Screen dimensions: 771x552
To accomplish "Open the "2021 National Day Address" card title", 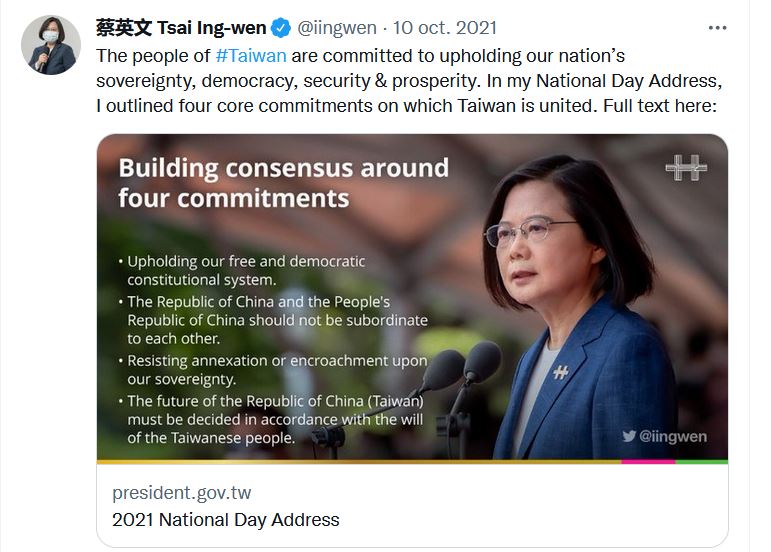I will pyautogui.click(x=225, y=520).
